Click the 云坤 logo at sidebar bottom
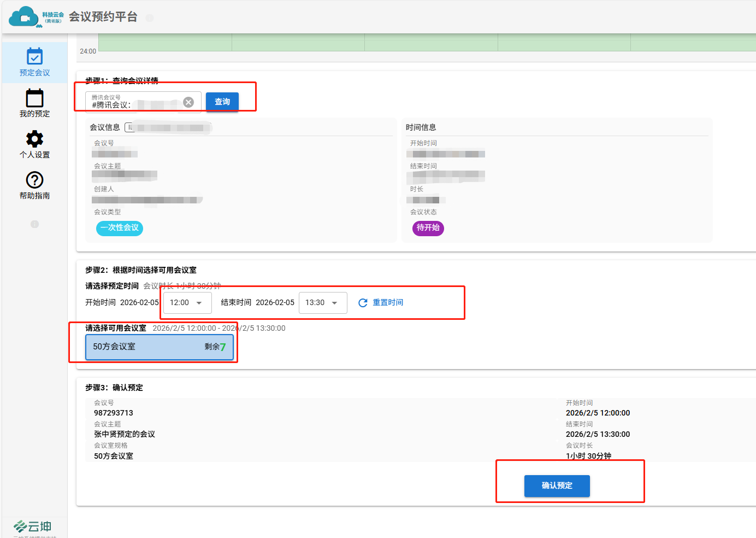Image resolution: width=756 pixels, height=538 pixels. pos(33,526)
